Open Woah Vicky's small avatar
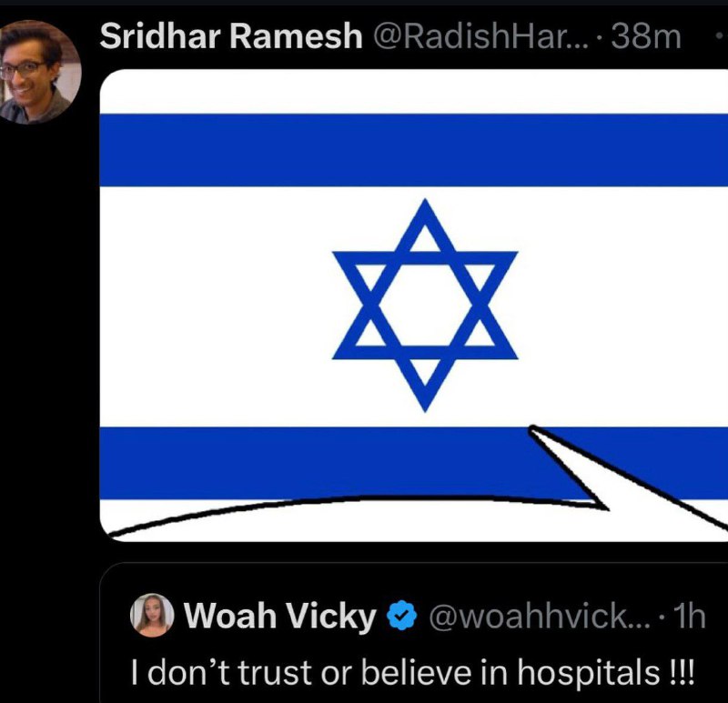The width and height of the screenshot is (728, 703). 152,615
